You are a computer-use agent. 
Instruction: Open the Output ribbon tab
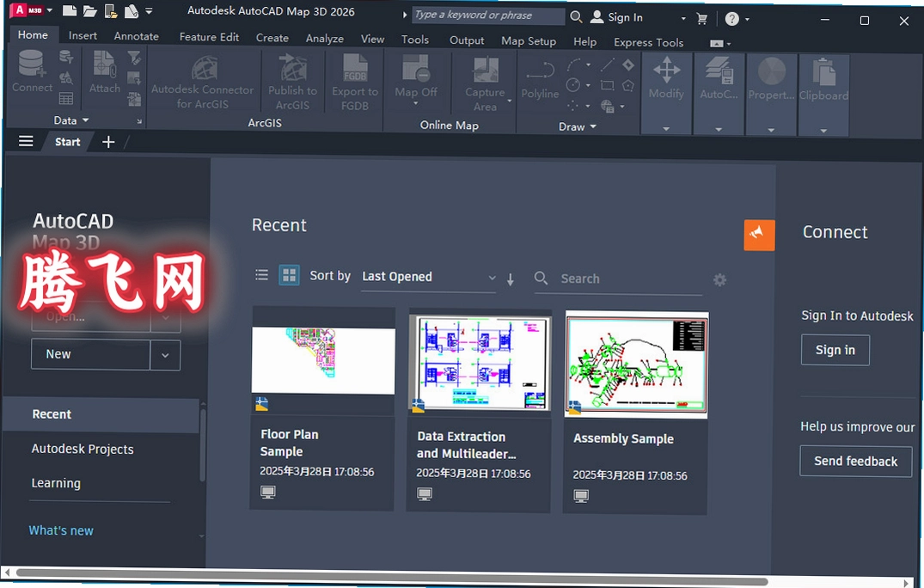click(467, 40)
